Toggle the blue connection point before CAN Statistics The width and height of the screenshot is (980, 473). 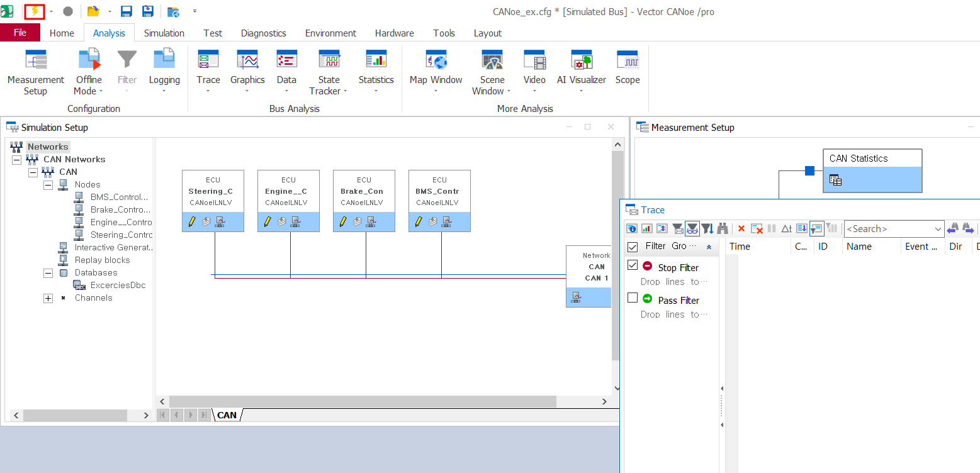pos(809,170)
